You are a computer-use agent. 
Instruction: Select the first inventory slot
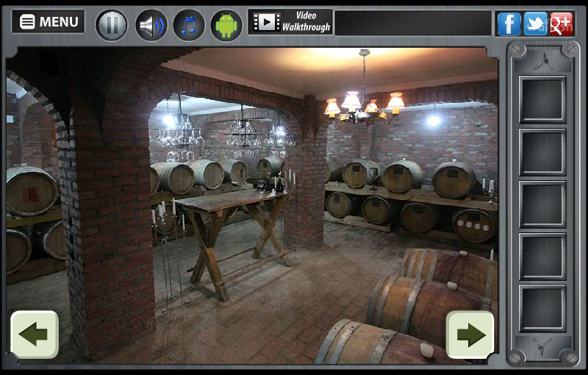(542, 99)
